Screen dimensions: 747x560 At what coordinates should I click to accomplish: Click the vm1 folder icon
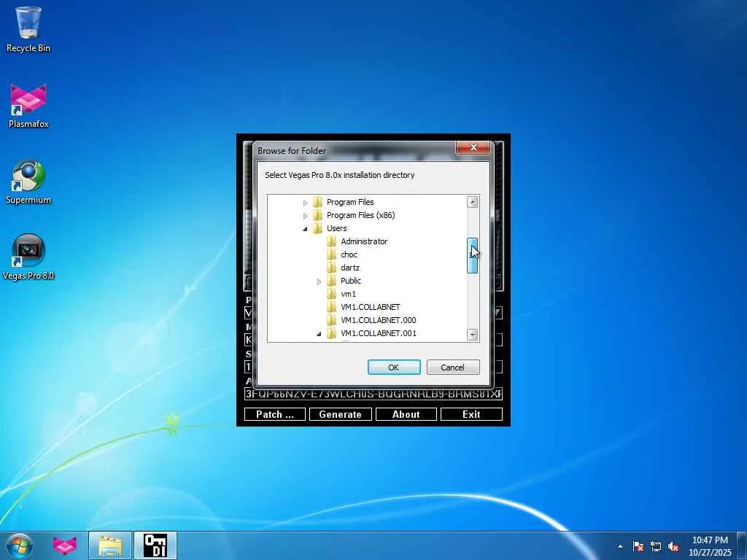click(x=332, y=294)
